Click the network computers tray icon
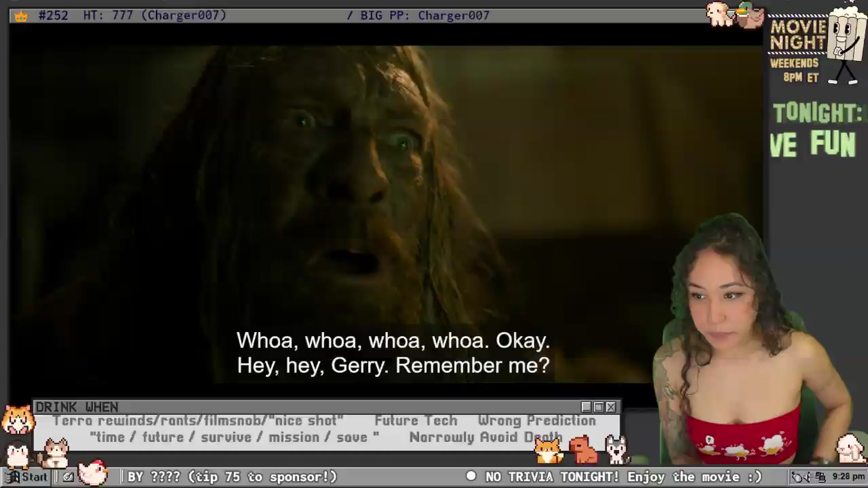This screenshot has height=488, width=868. coord(821,477)
